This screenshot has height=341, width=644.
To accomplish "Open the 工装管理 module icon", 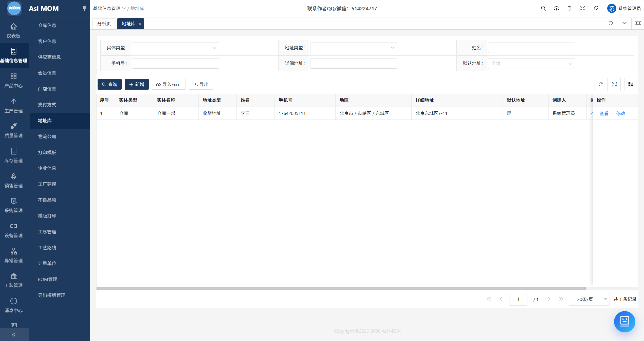I will [14, 276].
